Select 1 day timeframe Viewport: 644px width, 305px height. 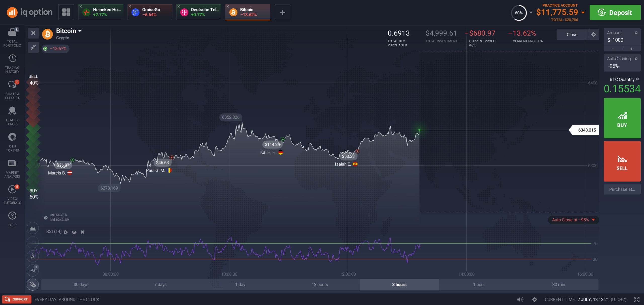tap(240, 285)
